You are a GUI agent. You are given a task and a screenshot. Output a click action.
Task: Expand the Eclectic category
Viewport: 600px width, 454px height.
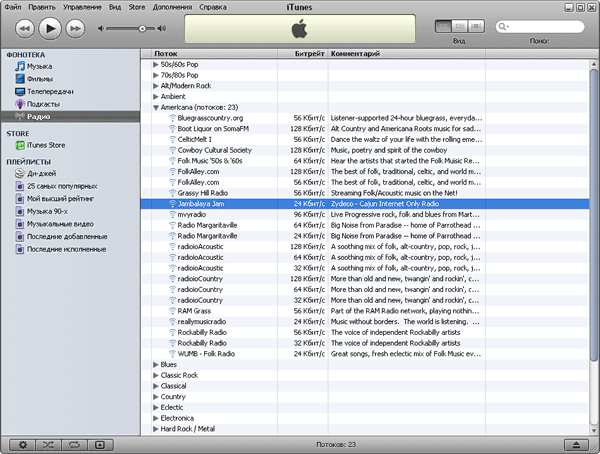point(156,407)
